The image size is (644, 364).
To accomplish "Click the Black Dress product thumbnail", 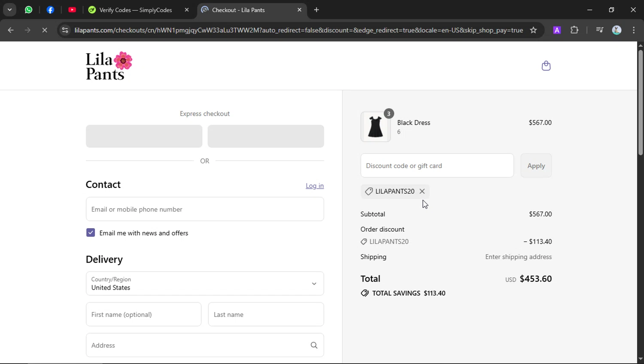I will click(376, 127).
